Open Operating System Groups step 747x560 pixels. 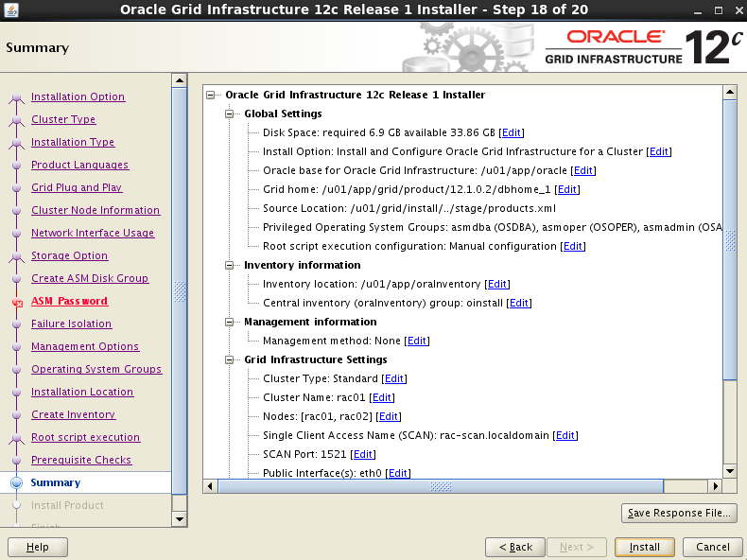[x=96, y=369]
